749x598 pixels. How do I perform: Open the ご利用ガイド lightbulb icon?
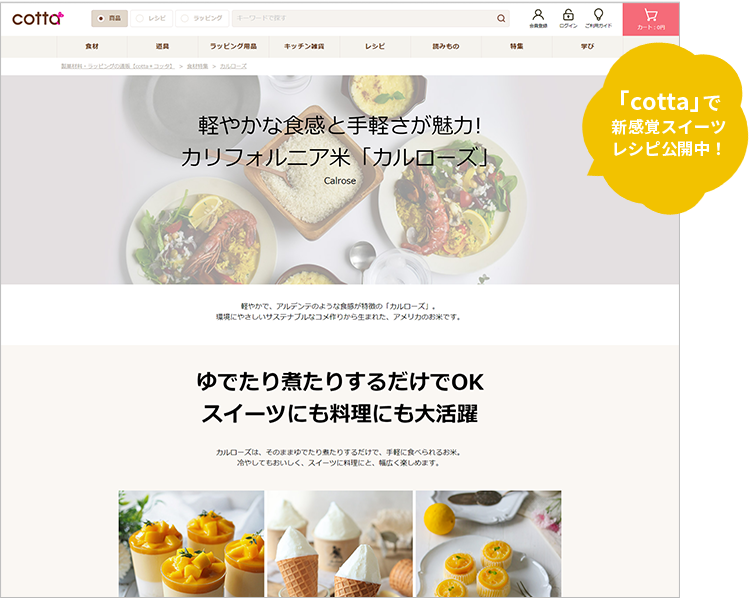click(x=598, y=19)
